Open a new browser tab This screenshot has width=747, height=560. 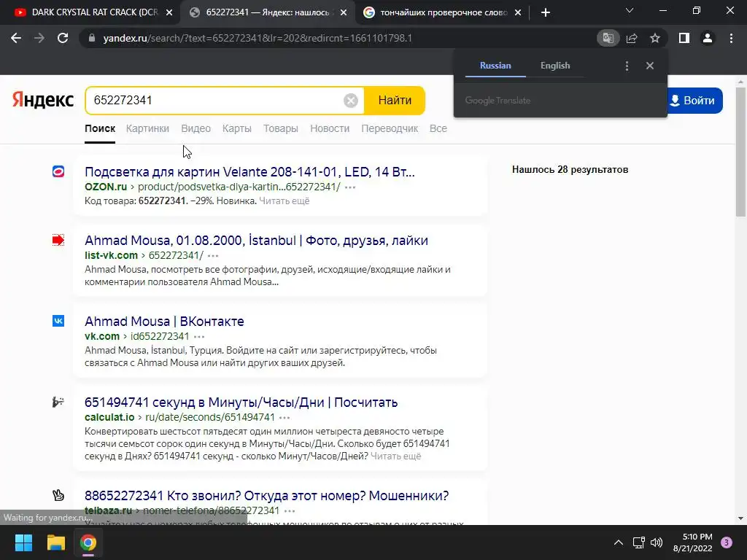click(546, 12)
